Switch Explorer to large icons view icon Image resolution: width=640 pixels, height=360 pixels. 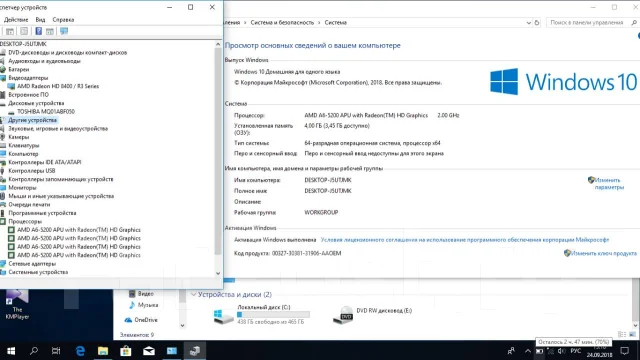point(633,334)
